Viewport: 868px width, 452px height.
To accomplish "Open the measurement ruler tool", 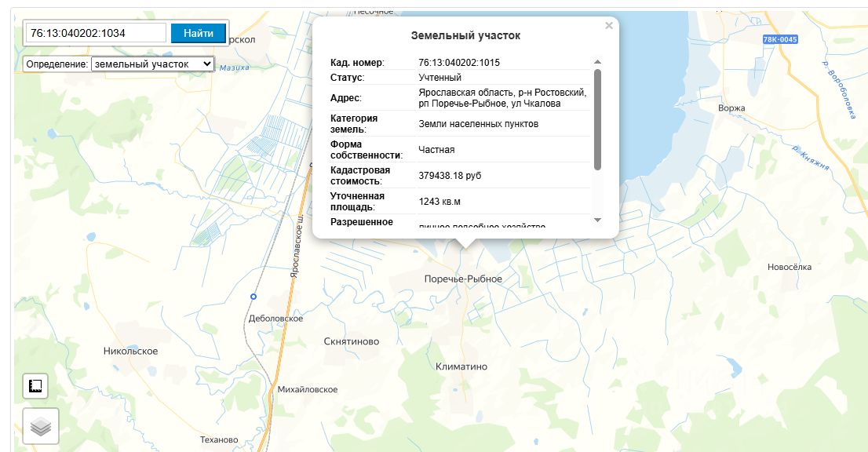I will [x=35, y=386].
